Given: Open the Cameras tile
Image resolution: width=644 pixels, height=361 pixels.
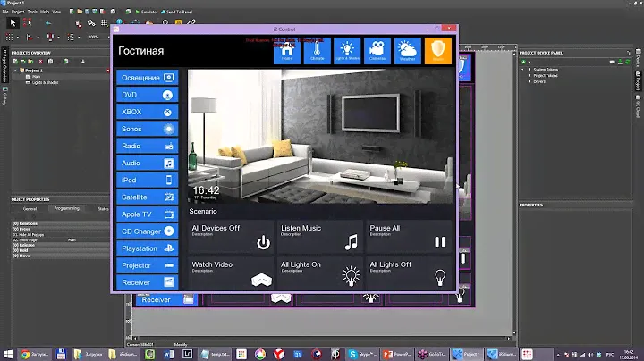Looking at the screenshot, I should pyautogui.click(x=379, y=52).
